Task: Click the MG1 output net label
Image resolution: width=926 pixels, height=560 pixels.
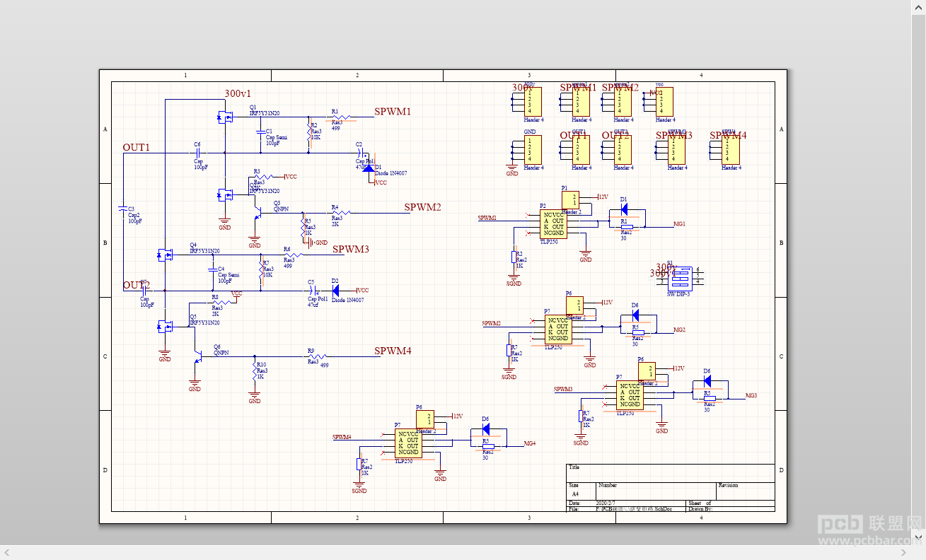Action: point(679,223)
